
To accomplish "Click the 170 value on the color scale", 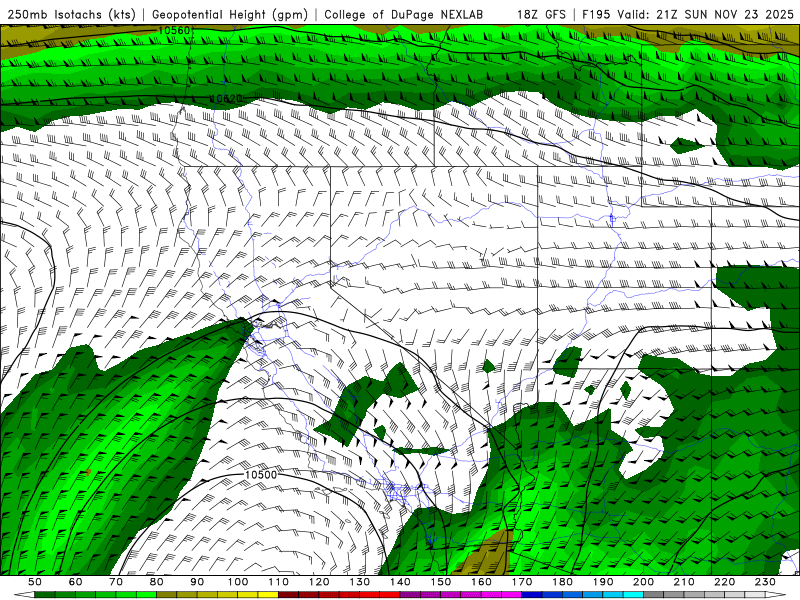I will [522, 582].
